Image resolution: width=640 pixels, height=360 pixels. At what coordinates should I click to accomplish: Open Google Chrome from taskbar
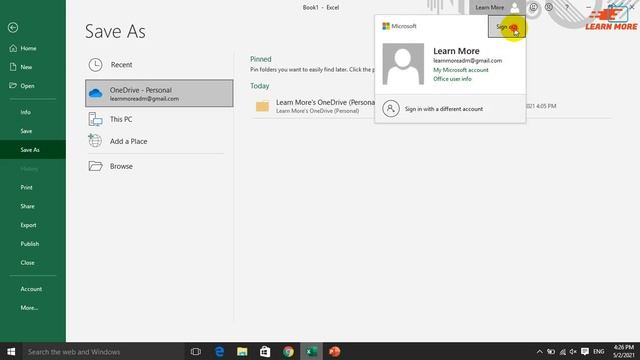pyautogui.click(x=288, y=351)
